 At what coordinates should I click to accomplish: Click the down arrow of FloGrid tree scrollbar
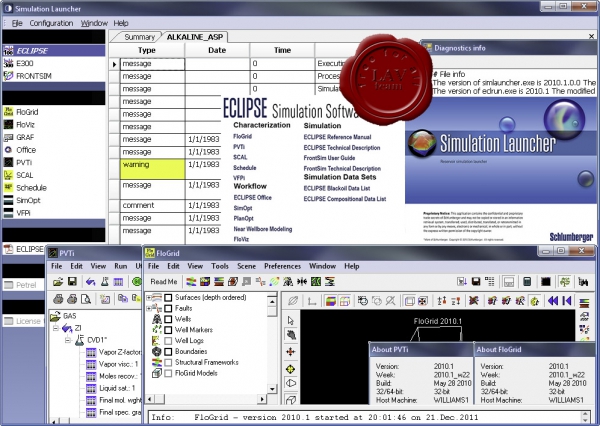(272, 389)
